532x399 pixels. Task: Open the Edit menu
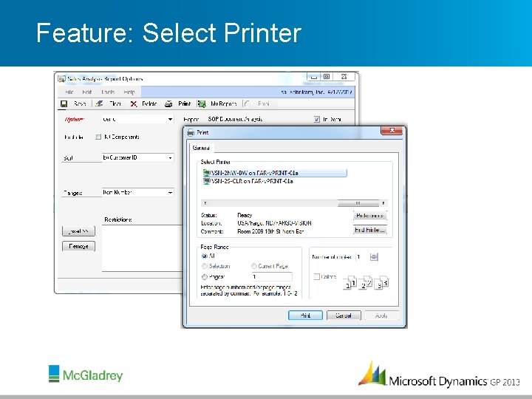[87, 92]
